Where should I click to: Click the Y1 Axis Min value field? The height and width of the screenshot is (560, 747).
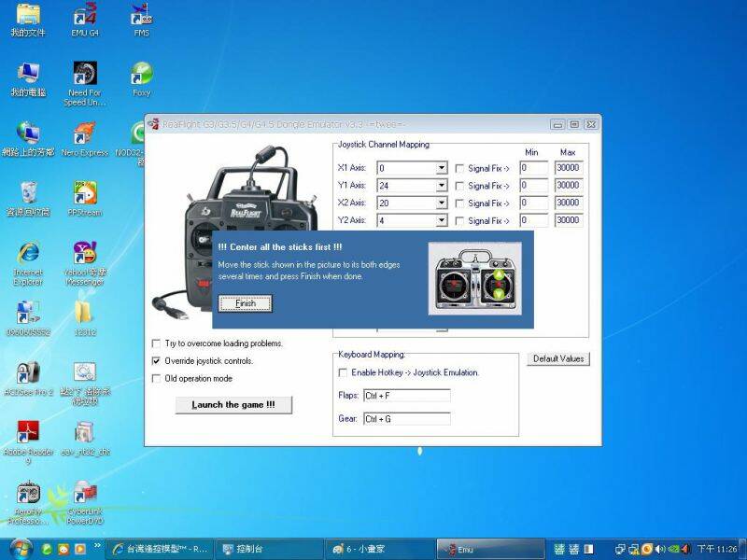534,186
